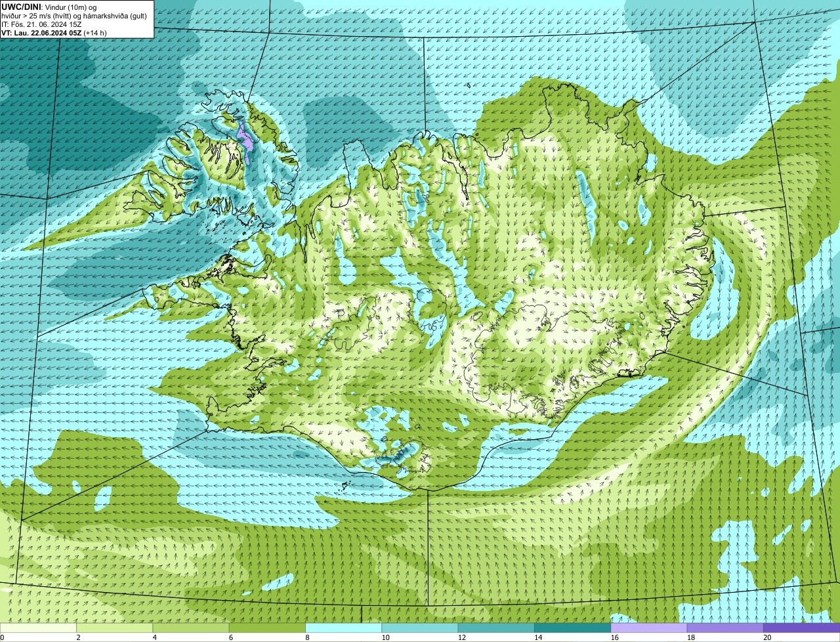840x642 pixels.
Task: Click the "6" label on the color scale
Action: tap(231, 637)
